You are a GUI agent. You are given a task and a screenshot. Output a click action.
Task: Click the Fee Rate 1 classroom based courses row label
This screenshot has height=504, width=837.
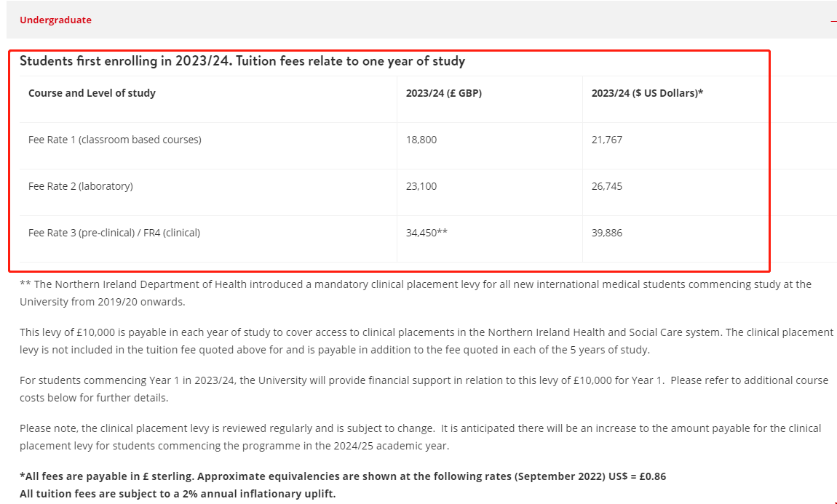click(x=114, y=140)
